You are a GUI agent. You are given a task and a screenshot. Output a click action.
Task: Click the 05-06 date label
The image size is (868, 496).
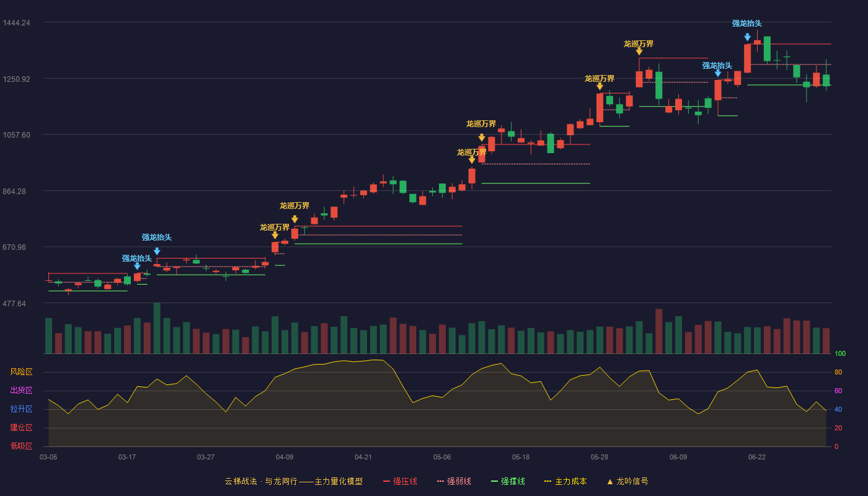pos(442,457)
